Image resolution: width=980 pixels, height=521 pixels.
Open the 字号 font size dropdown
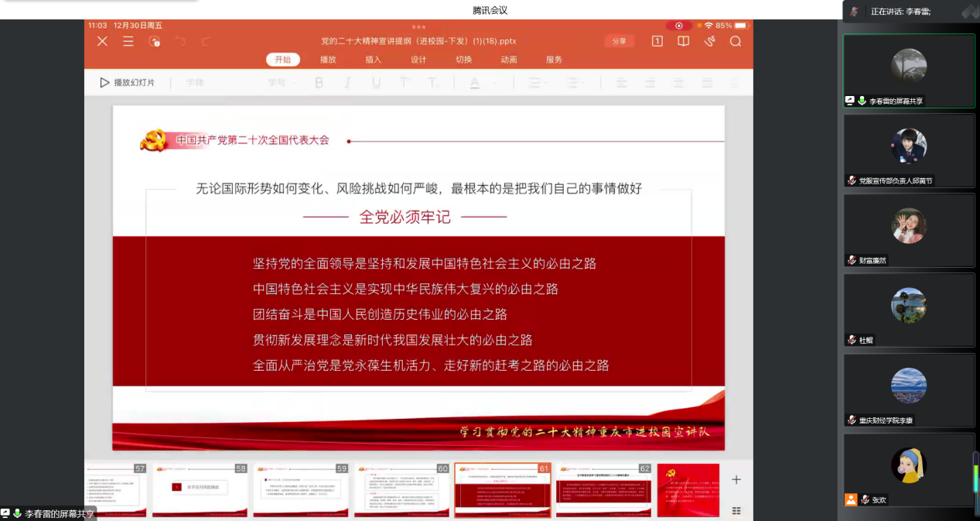[x=280, y=83]
